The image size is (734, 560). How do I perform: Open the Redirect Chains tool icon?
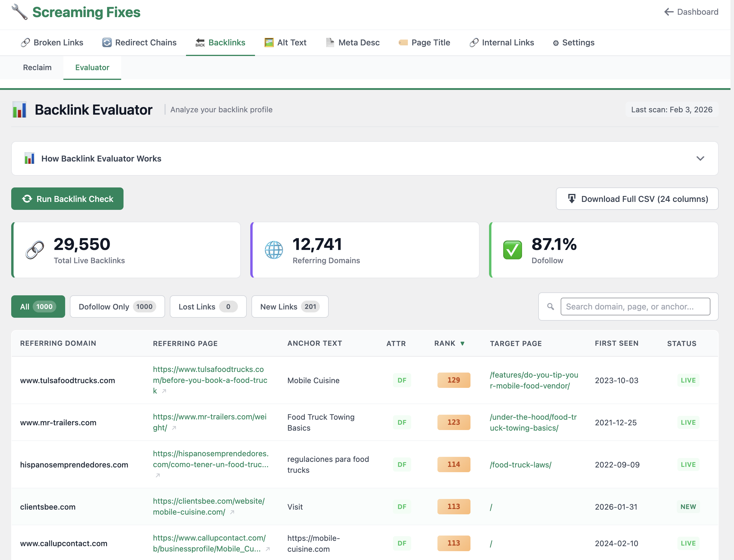pos(106,42)
